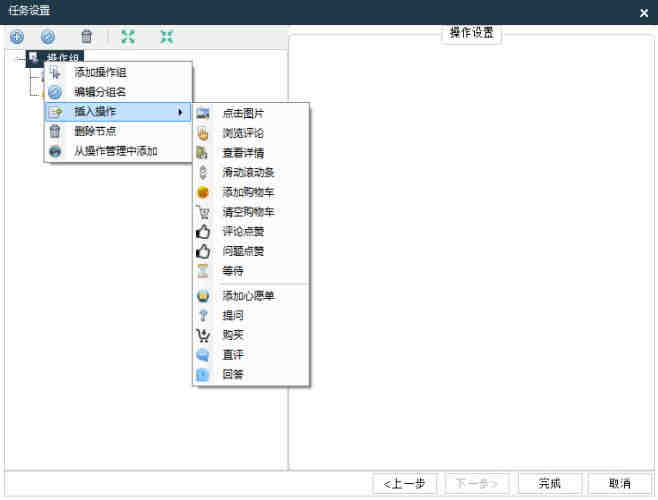Insert the 添加购物车 operation

[251, 192]
